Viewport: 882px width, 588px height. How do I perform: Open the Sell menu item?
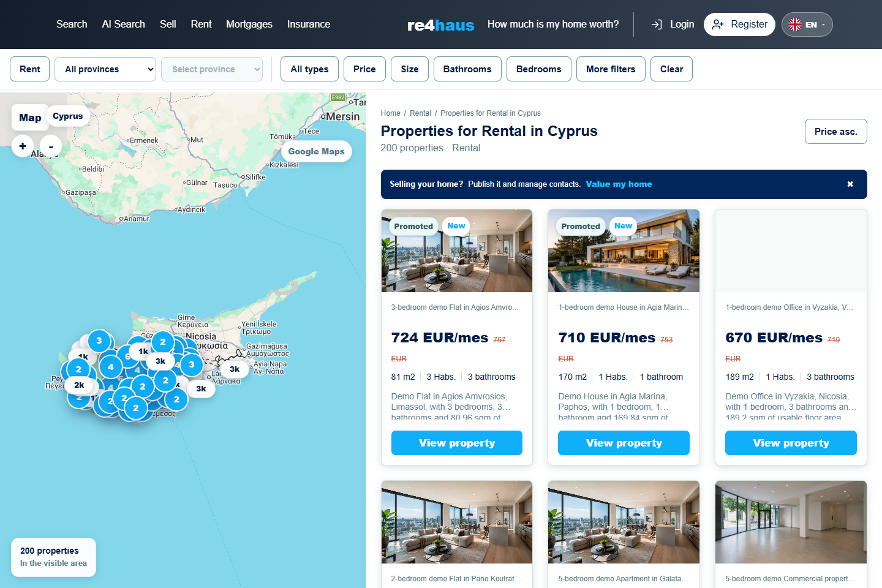[168, 24]
